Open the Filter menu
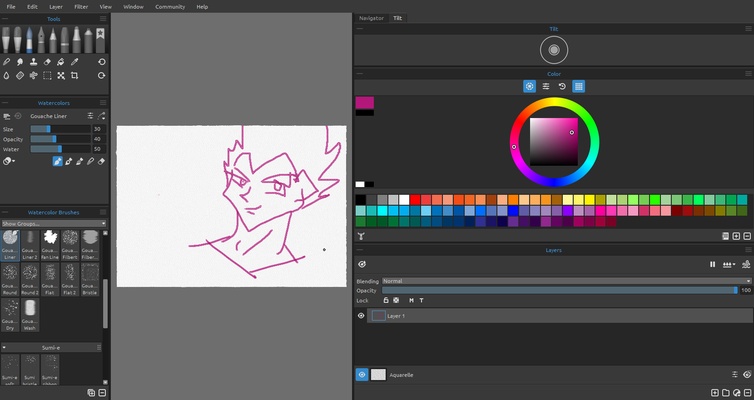 coord(81,7)
